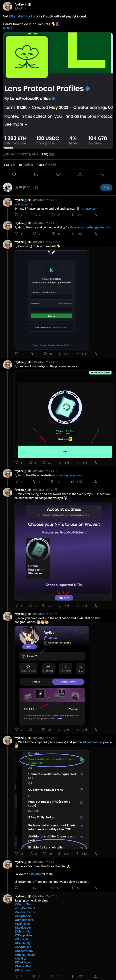This screenshot has width=116, height=980.
Task: Switch to the COLLECTIONS tab
Action: click(x=68, y=682)
